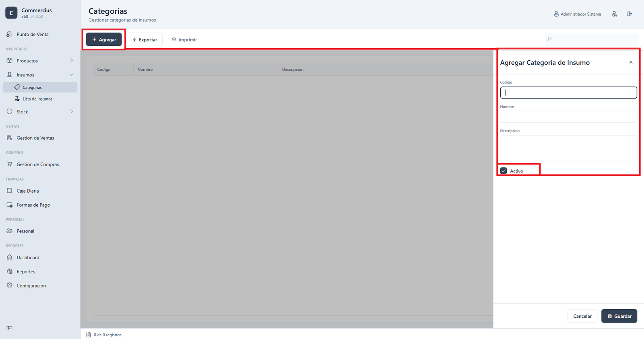Click the search magnifier icon
This screenshot has width=644, height=339.
click(x=549, y=39)
